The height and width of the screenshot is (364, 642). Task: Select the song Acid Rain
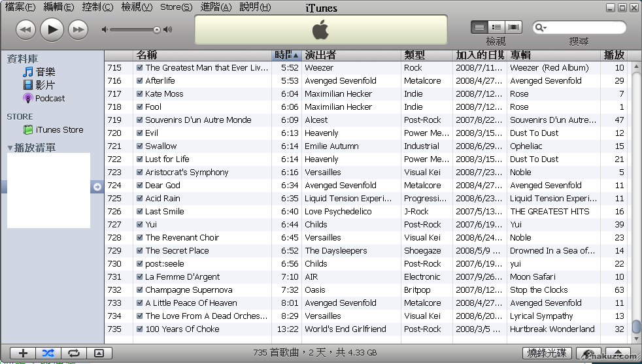click(163, 199)
